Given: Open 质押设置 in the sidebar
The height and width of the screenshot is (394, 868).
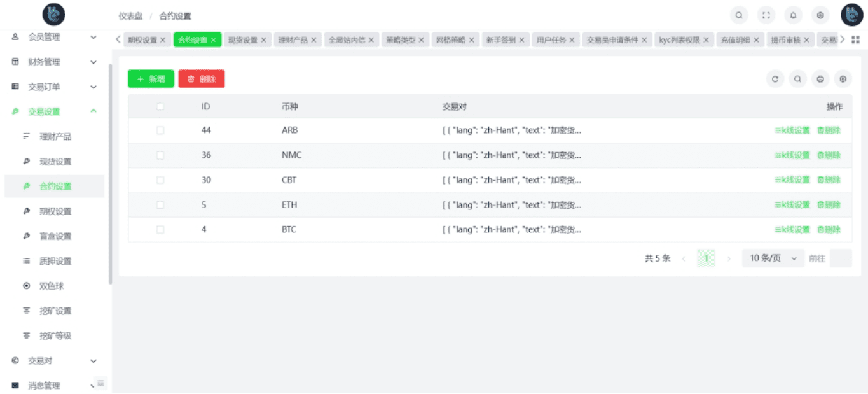Looking at the screenshot, I should tap(54, 261).
